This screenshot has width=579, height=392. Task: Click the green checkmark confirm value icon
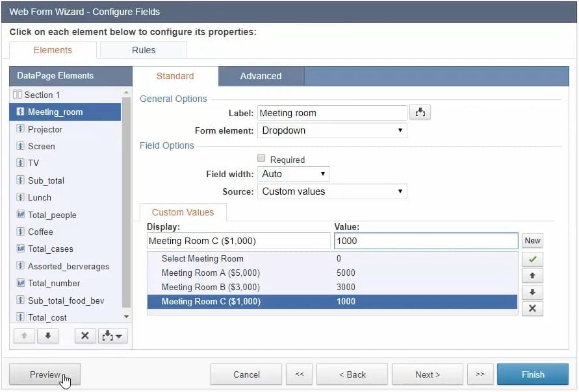tap(532, 260)
